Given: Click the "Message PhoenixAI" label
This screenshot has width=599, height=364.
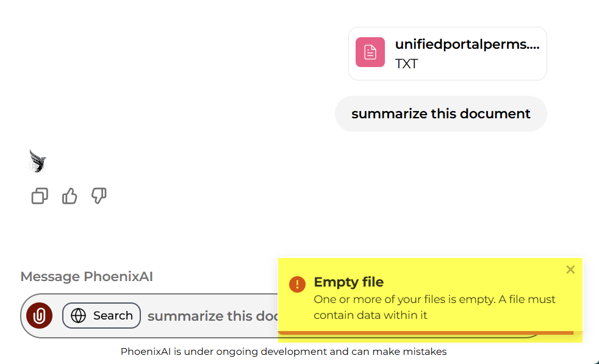Looking at the screenshot, I should coord(87,277).
